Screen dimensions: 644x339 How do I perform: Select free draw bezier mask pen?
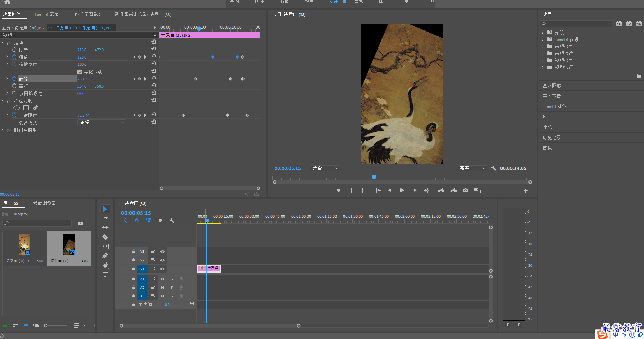[35, 108]
